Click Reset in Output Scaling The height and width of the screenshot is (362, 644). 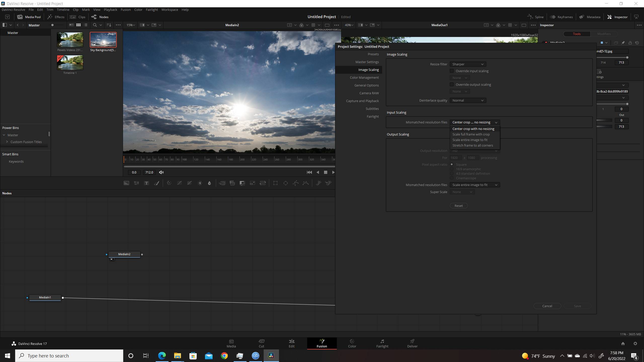point(459,206)
